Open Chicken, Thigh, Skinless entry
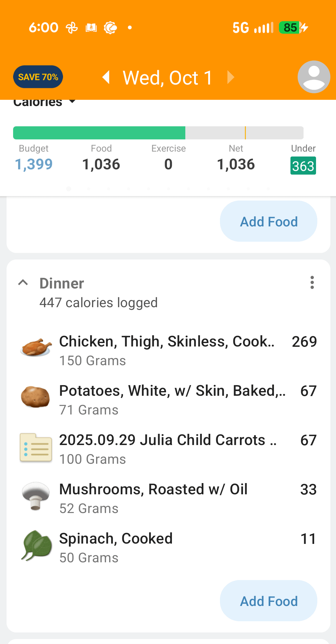 [167, 342]
